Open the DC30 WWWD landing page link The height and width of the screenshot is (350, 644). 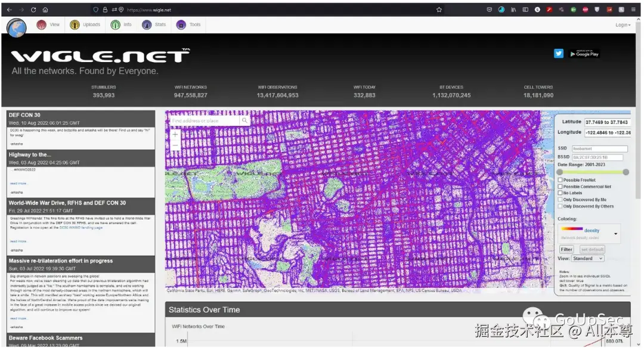(x=81, y=227)
